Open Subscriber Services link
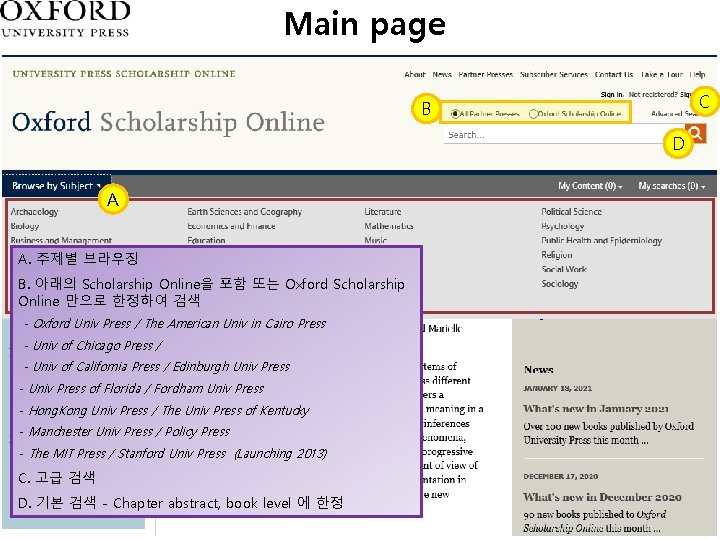 coord(553,74)
